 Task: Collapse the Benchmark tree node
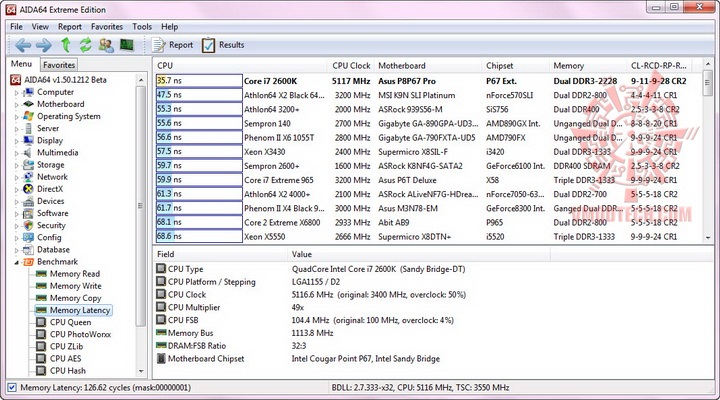pyautogui.click(x=17, y=262)
